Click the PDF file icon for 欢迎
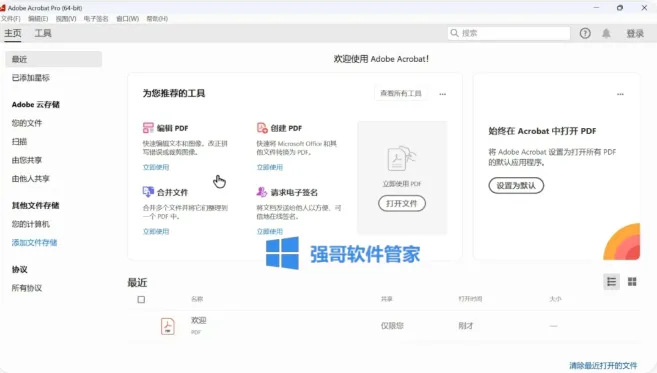This screenshot has height=373, width=657. [x=168, y=326]
